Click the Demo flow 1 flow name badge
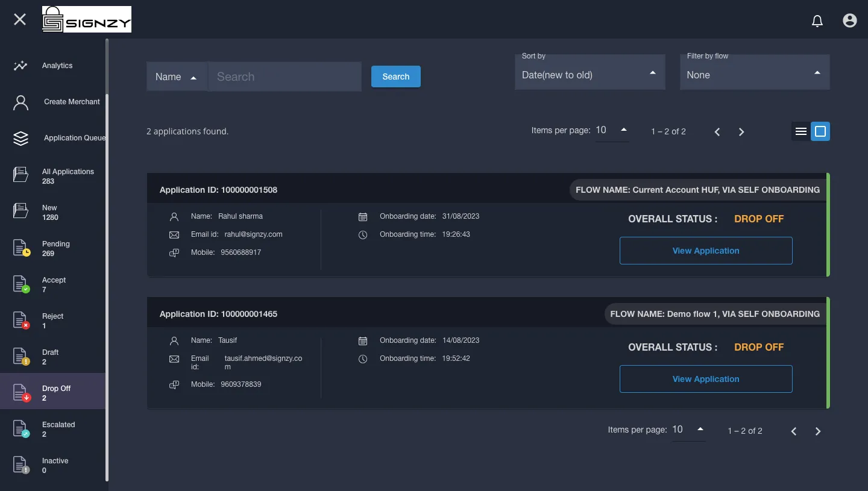Viewport: 868px width, 491px height. pyautogui.click(x=715, y=314)
